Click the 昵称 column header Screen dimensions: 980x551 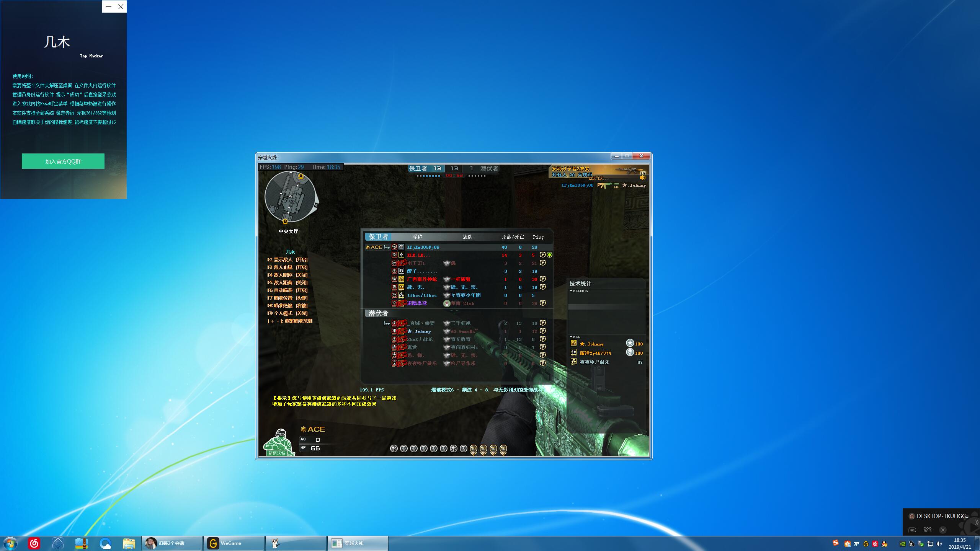pos(417,237)
